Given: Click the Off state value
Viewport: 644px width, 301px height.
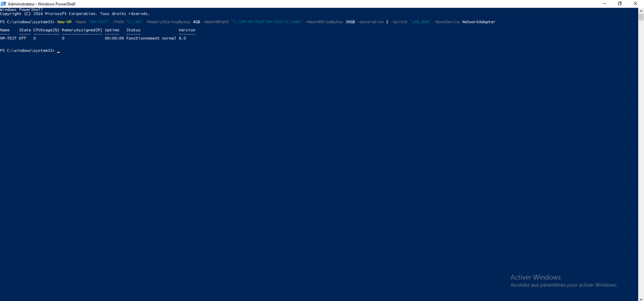Looking at the screenshot, I should (x=23, y=38).
